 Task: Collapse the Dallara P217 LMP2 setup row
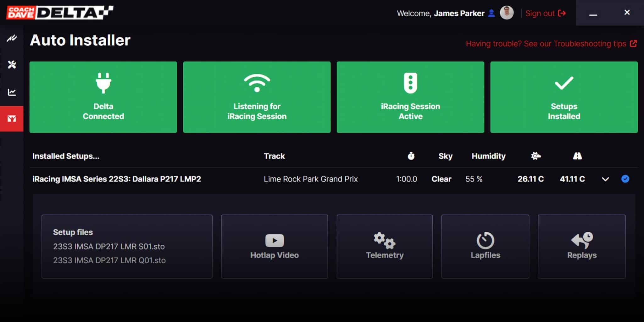point(605,179)
